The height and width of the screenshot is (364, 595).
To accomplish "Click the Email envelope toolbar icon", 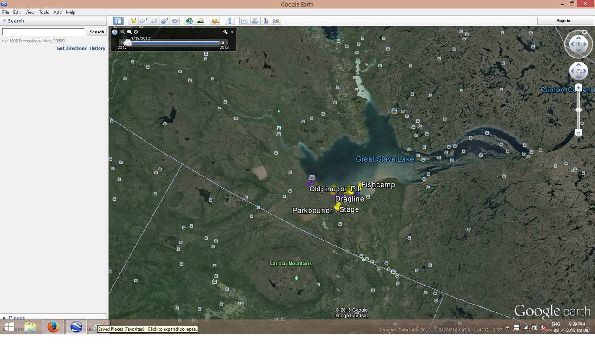I will (x=245, y=21).
